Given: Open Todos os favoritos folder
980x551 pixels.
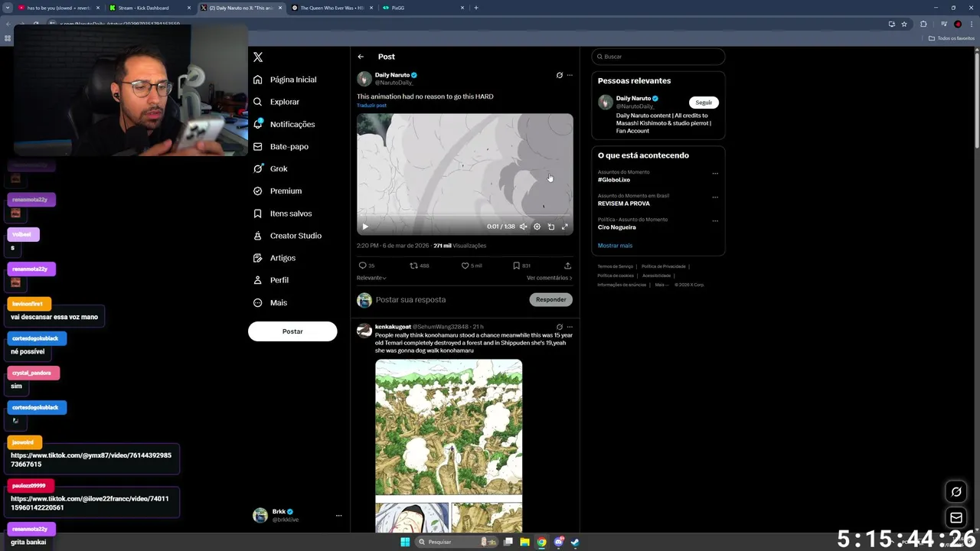Looking at the screenshot, I should coord(952,38).
